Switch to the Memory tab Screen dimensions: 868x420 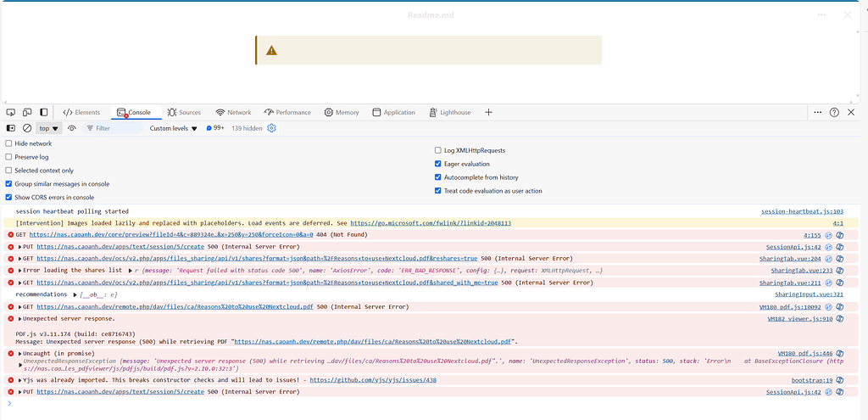pyautogui.click(x=342, y=112)
